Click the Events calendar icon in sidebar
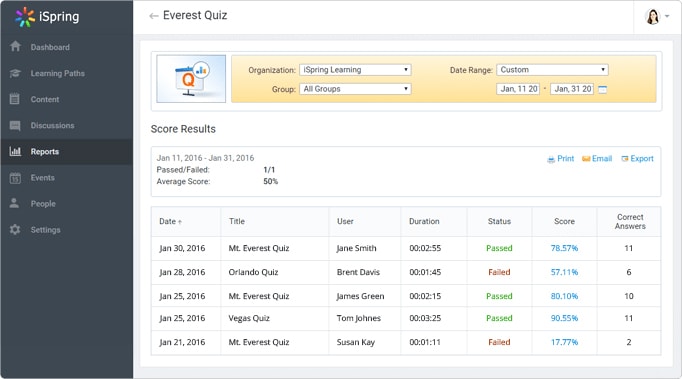 point(15,178)
